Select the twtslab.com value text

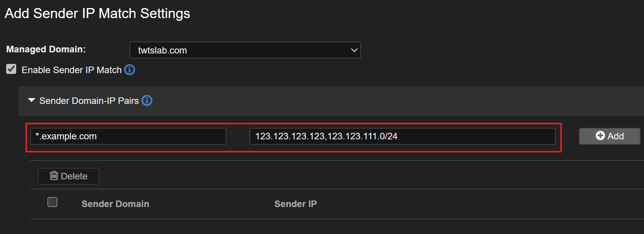click(x=162, y=50)
